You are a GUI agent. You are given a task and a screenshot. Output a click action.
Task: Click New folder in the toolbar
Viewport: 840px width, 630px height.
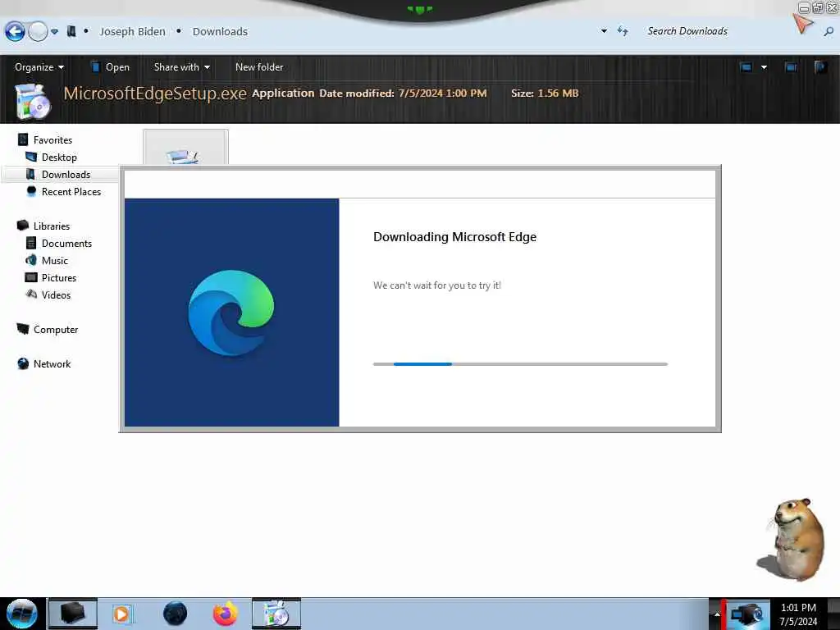(x=259, y=67)
